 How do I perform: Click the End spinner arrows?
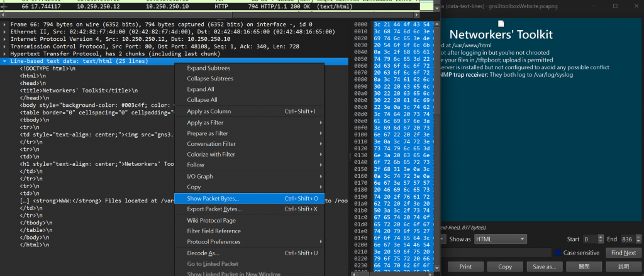638,239
